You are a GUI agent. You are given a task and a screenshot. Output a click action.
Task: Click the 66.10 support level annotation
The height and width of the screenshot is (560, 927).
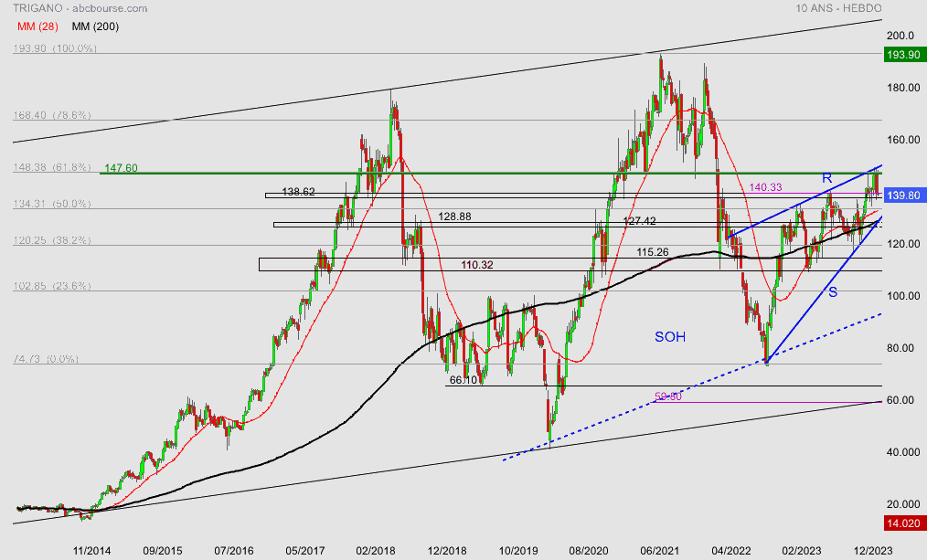click(463, 380)
